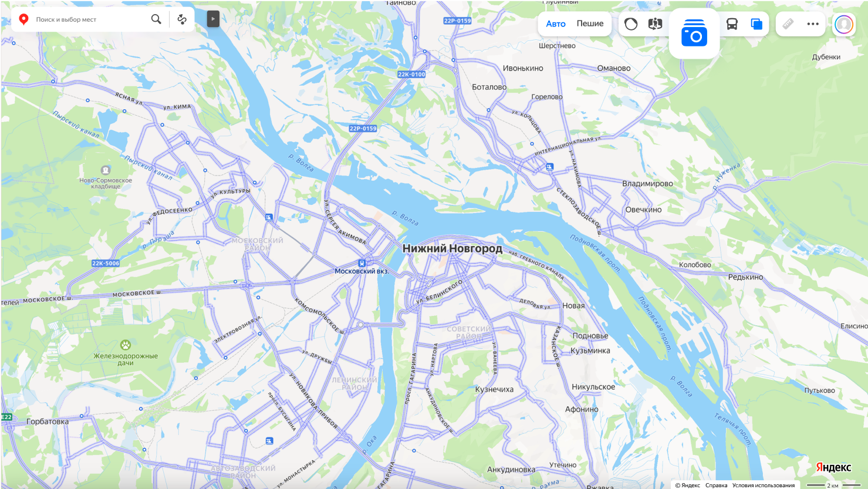Open the three-dots more menu
The width and height of the screenshot is (868, 489).
(813, 24)
